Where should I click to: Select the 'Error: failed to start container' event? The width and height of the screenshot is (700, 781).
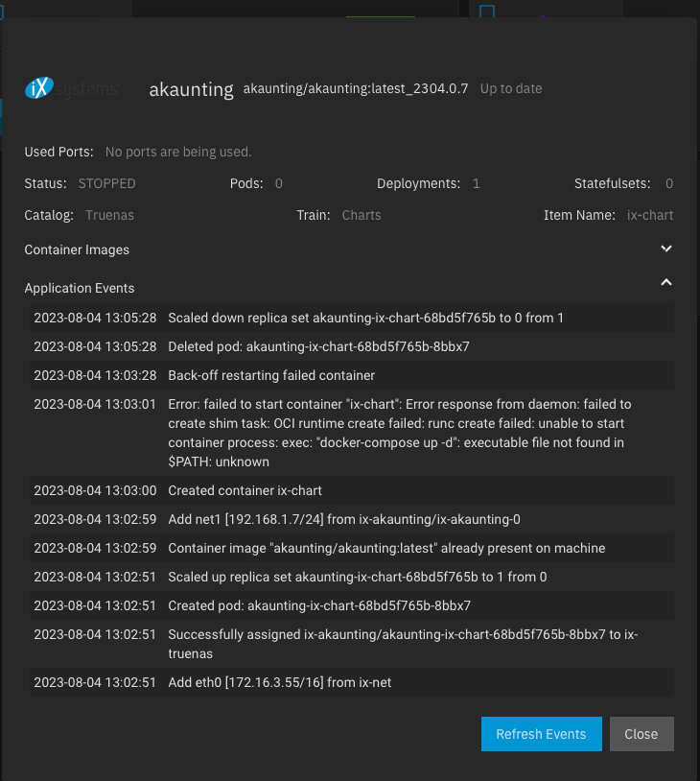point(352,433)
